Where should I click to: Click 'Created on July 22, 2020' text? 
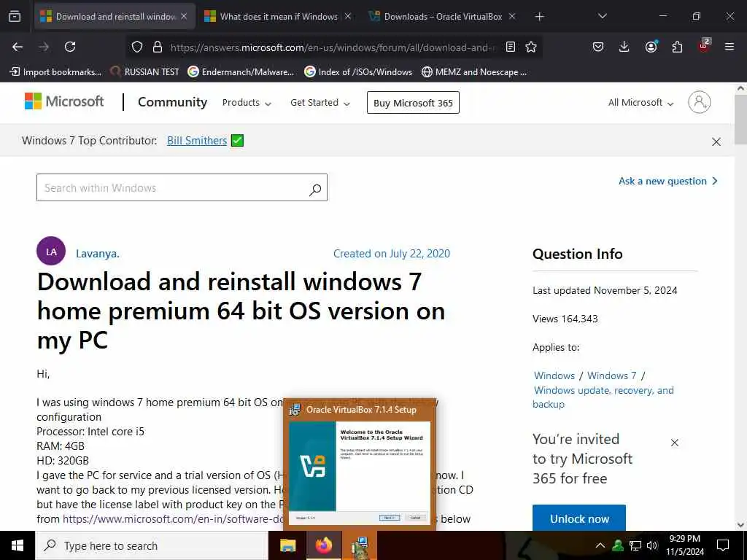coord(392,253)
